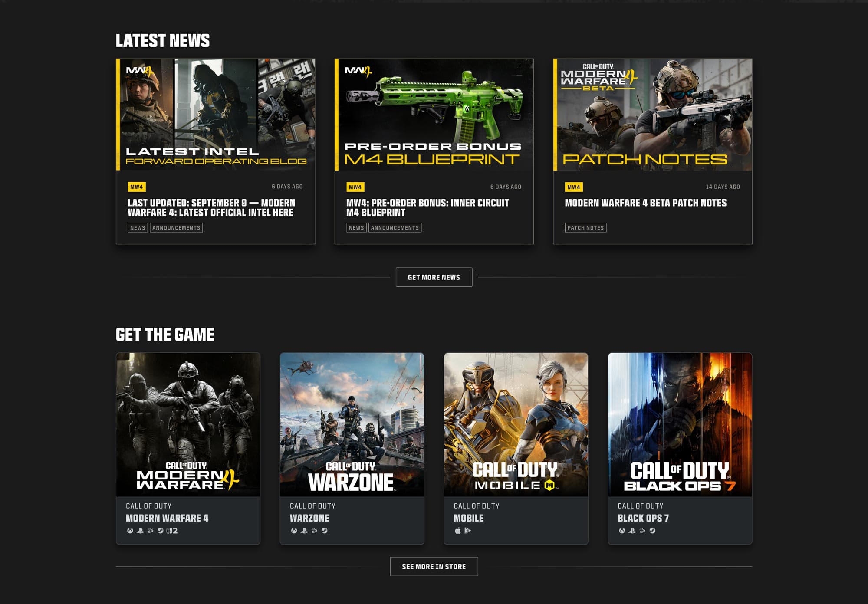This screenshot has width=868, height=604.
Task: Click the PlayStation icon under Black Ops 7
Action: pyautogui.click(x=632, y=530)
